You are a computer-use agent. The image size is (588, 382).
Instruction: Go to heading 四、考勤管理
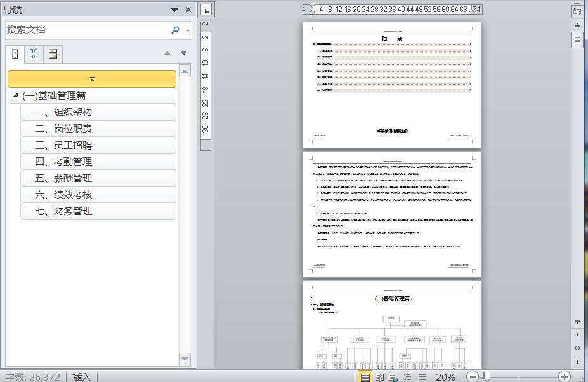pos(98,162)
